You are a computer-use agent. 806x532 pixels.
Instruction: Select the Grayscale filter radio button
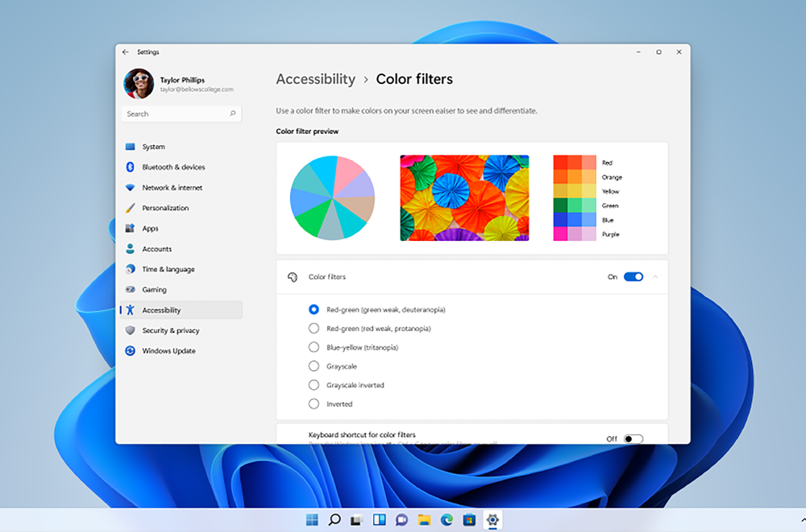(314, 366)
